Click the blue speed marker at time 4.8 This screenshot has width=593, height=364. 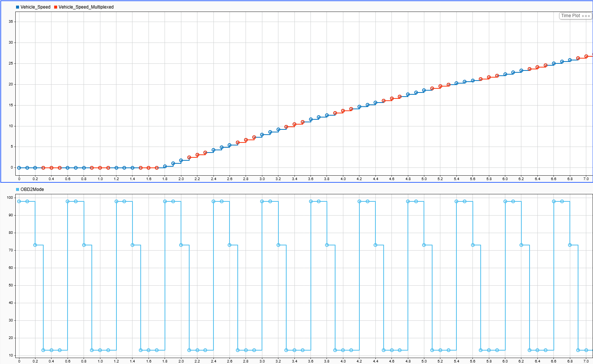click(x=408, y=94)
